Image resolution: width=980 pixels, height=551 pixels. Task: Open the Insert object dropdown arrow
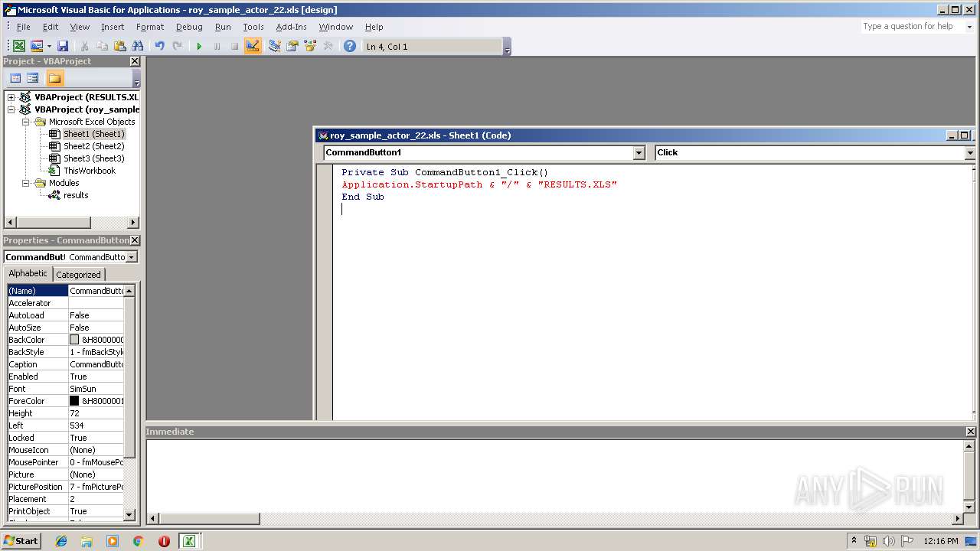tap(49, 46)
